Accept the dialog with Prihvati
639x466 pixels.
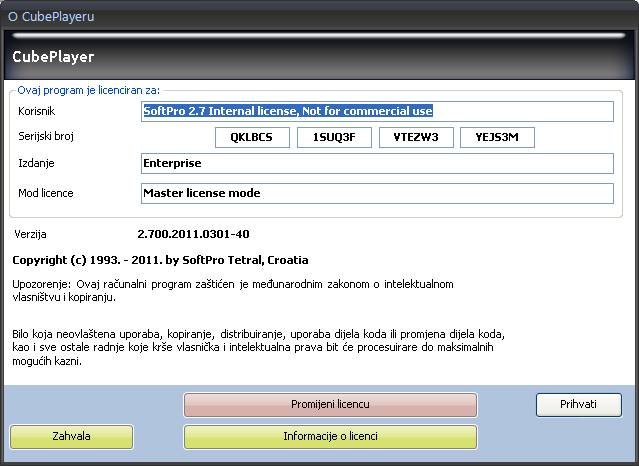pos(579,404)
